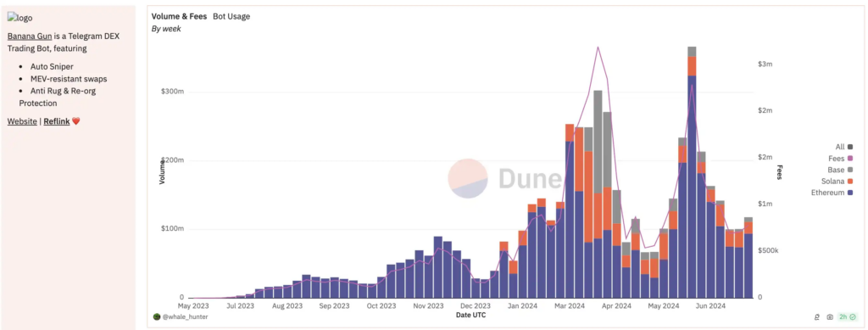Click the Fees line peak near April 2024
Image resolution: width=868 pixels, height=330 pixels.
[598, 48]
